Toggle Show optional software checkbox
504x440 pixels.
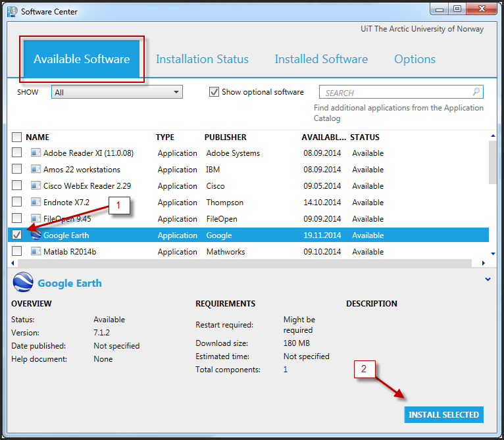point(214,92)
